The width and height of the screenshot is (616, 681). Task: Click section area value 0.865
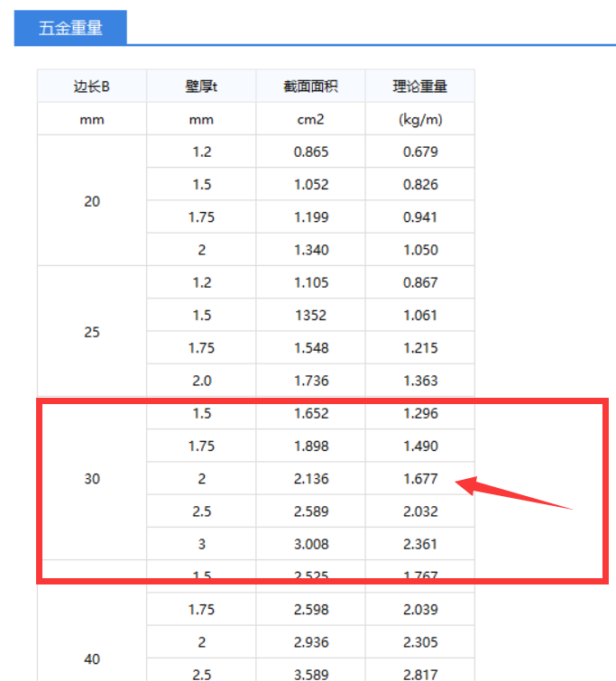click(x=311, y=152)
